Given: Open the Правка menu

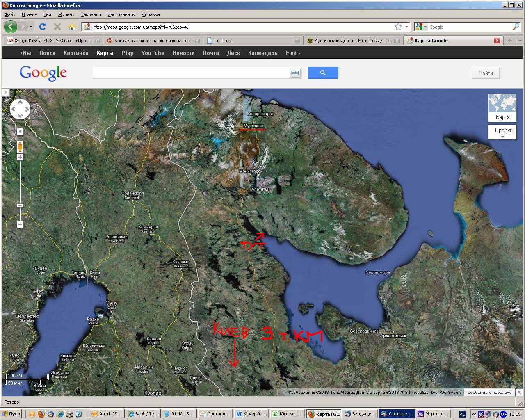Looking at the screenshot, I should coord(29,14).
